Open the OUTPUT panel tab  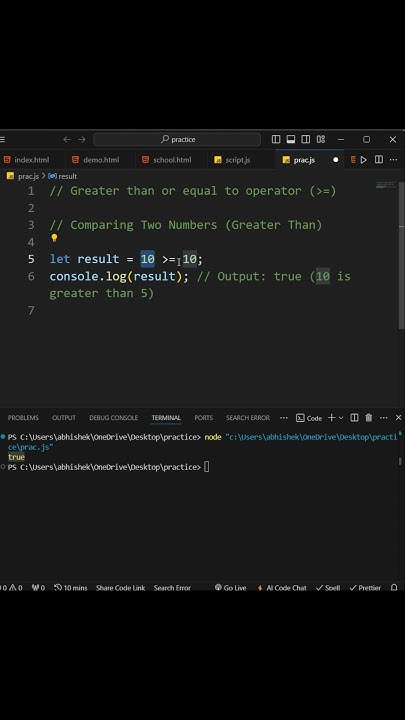click(63, 418)
